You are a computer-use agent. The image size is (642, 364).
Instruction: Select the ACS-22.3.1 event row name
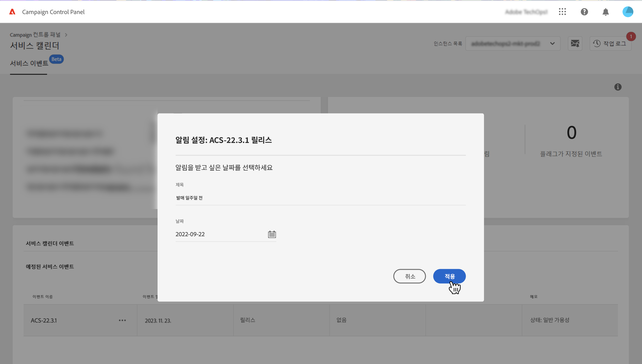pos(44,320)
